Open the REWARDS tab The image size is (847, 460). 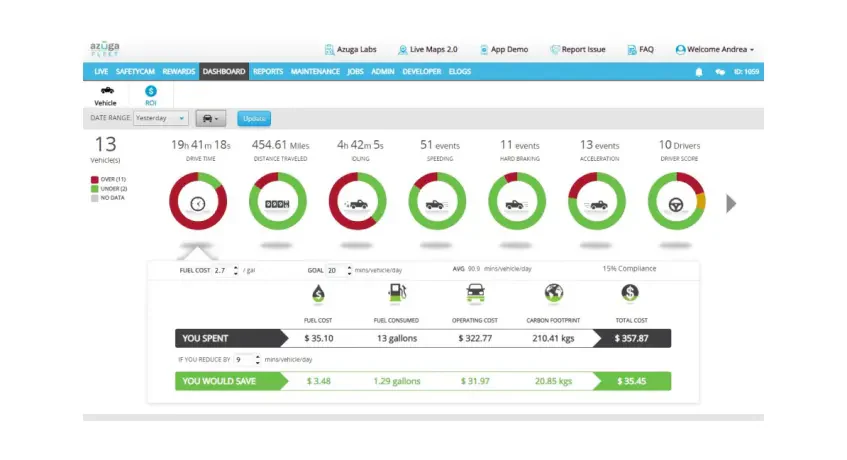(x=178, y=71)
